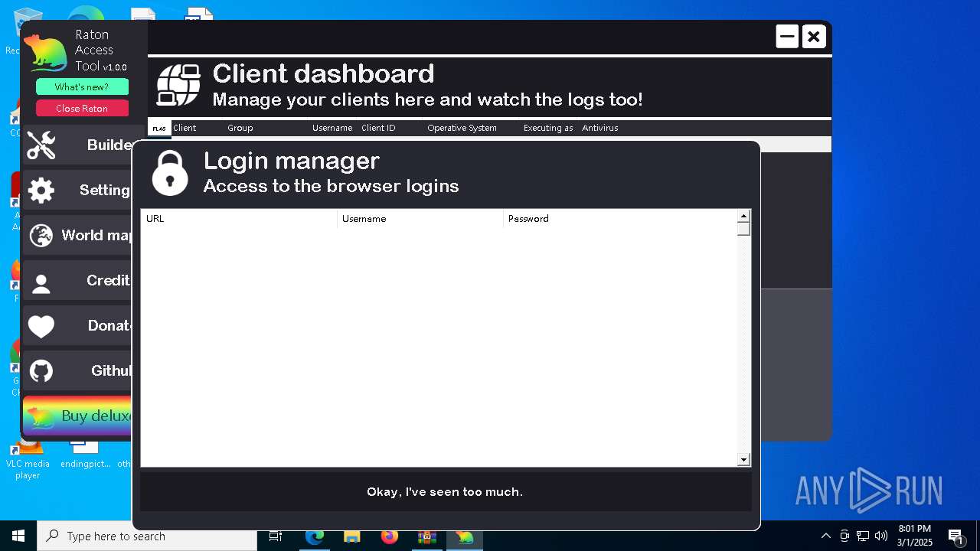Click 'Okay, I've seen too much.' button
980x551 pixels.
point(445,491)
